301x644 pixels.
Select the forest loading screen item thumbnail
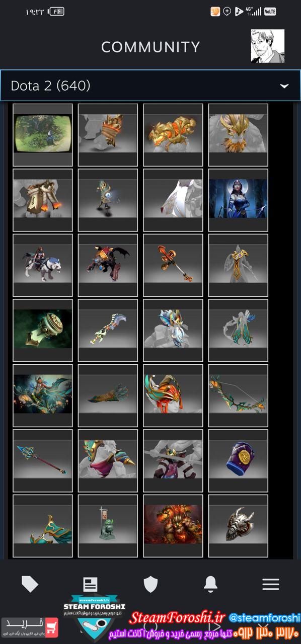[x=43, y=135]
